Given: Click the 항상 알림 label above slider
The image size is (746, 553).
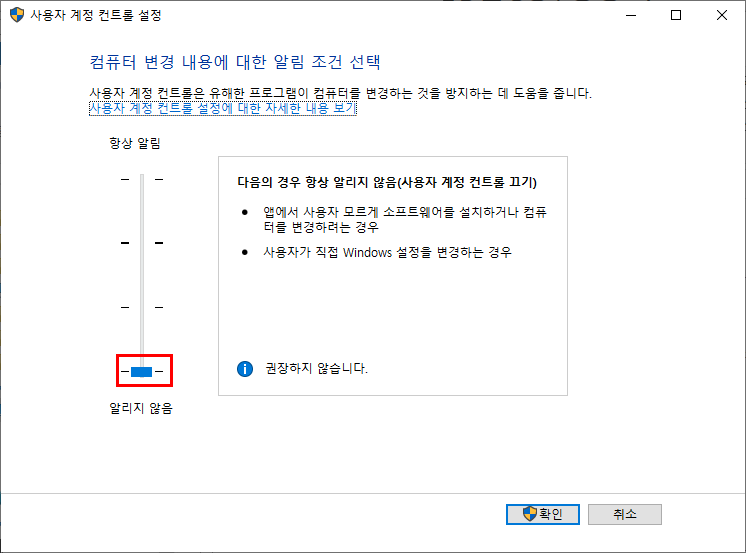Looking at the screenshot, I should click(135, 143).
